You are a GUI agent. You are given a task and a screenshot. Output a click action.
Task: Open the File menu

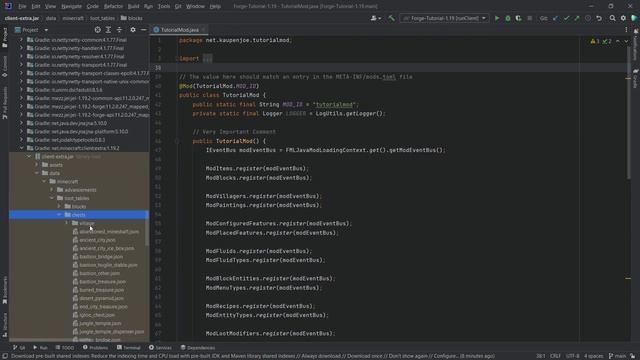[22, 6]
